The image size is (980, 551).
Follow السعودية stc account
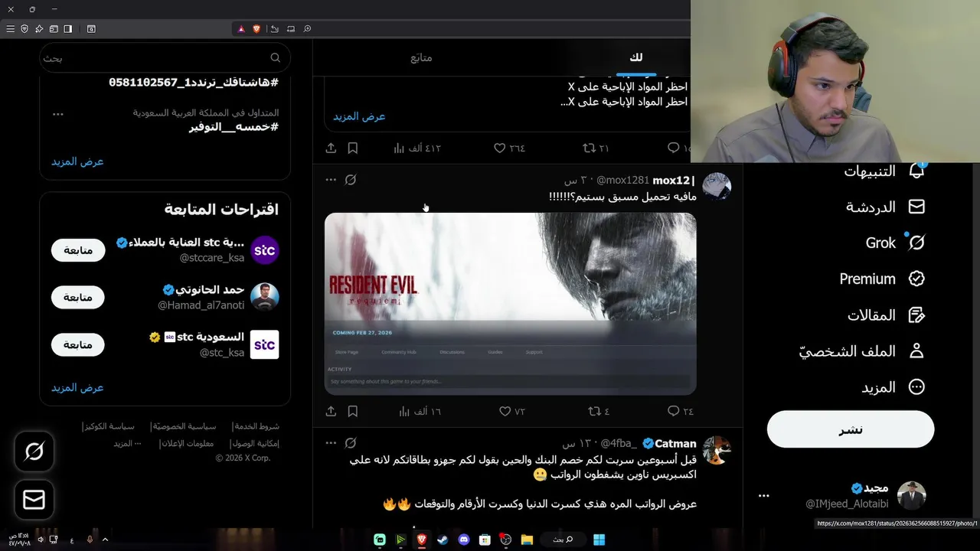78,344
